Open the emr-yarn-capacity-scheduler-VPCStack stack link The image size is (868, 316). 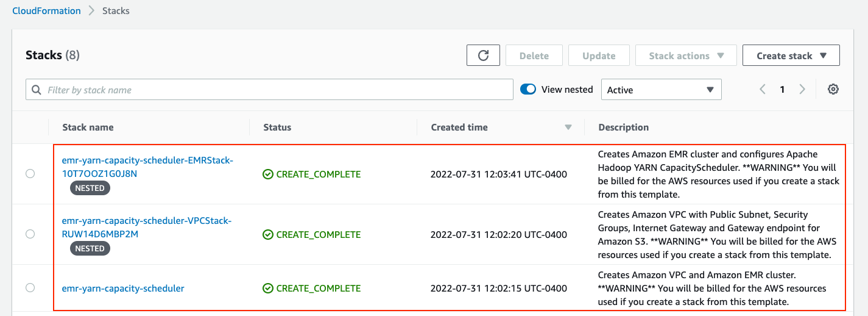(147, 228)
